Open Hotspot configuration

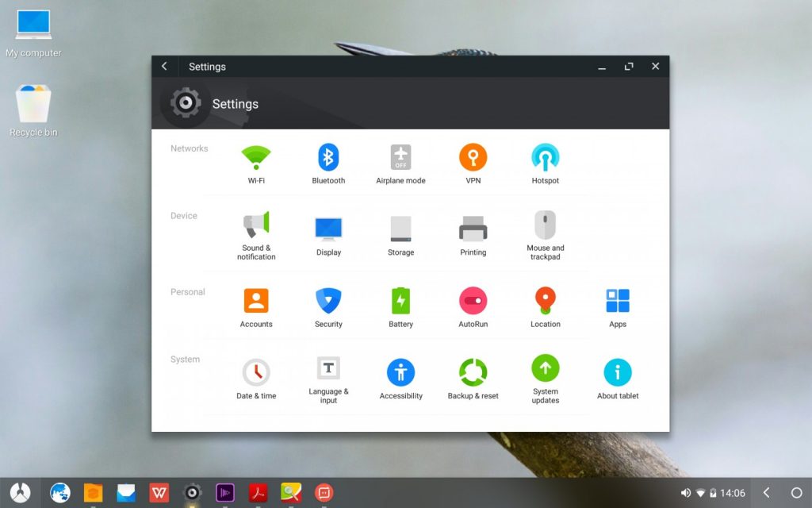tap(545, 159)
